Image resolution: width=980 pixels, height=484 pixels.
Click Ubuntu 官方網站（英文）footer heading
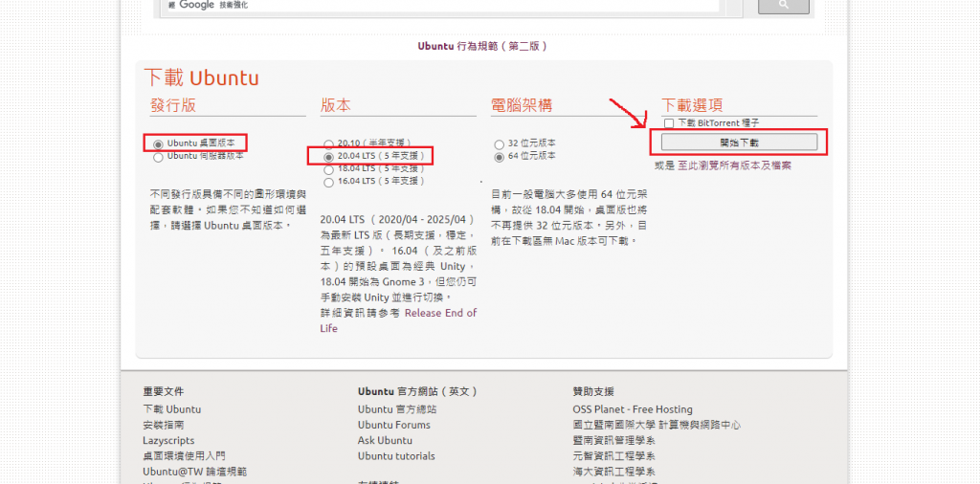pos(418,392)
